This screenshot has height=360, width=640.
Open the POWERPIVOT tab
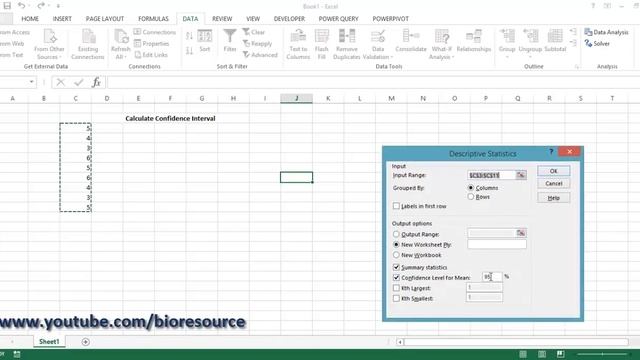(x=390, y=19)
